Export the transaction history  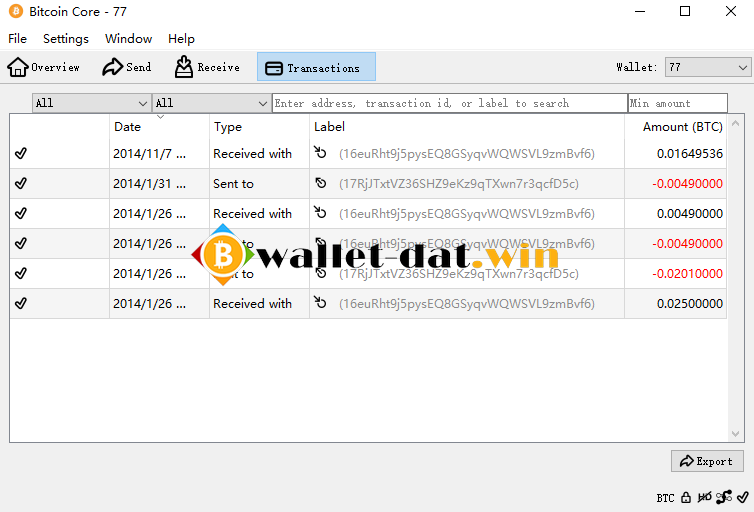(x=707, y=461)
